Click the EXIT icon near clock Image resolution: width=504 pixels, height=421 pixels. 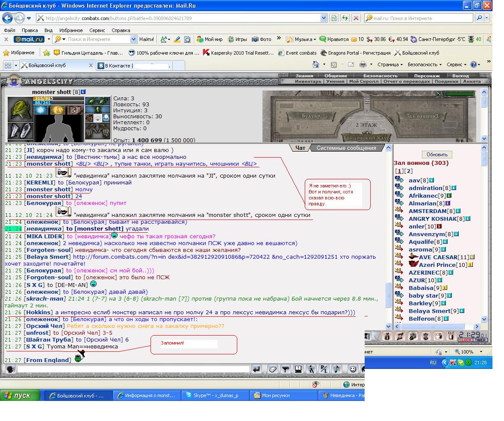click(x=451, y=336)
